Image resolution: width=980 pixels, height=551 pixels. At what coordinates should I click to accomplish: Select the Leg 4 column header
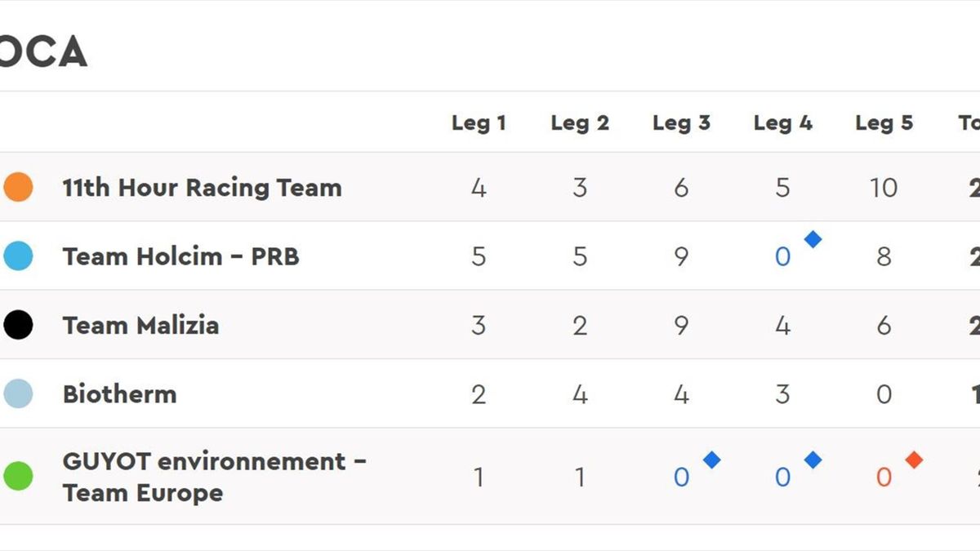[x=782, y=123]
